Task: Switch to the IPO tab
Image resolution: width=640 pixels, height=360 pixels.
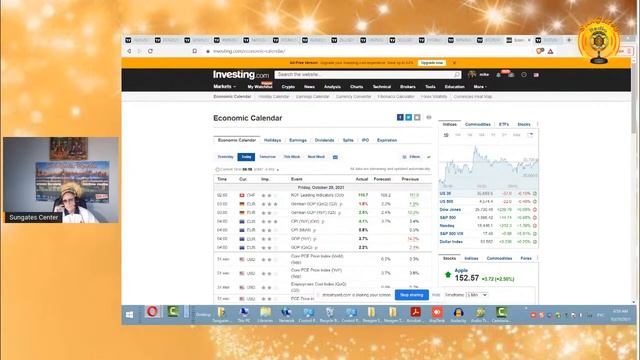Action: pos(365,140)
